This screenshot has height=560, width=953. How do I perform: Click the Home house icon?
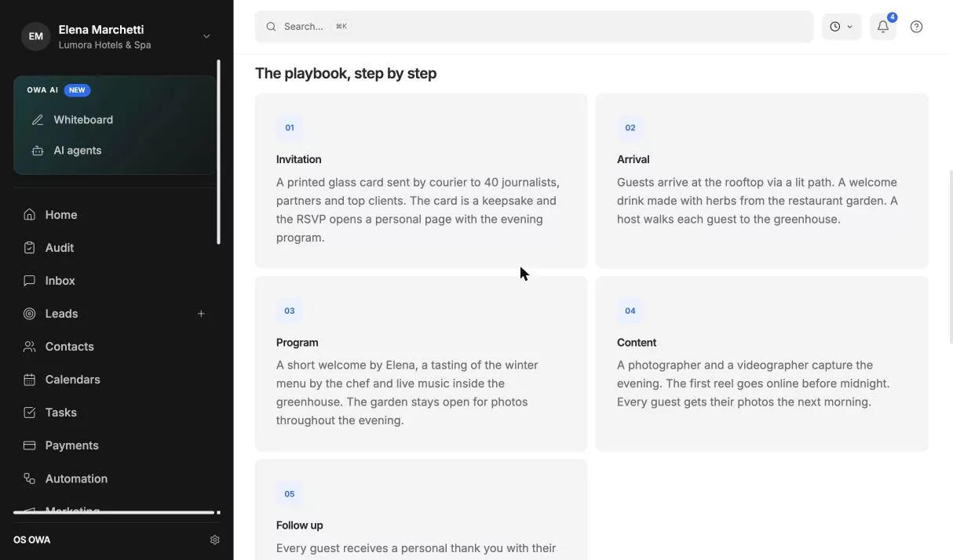coord(29,215)
